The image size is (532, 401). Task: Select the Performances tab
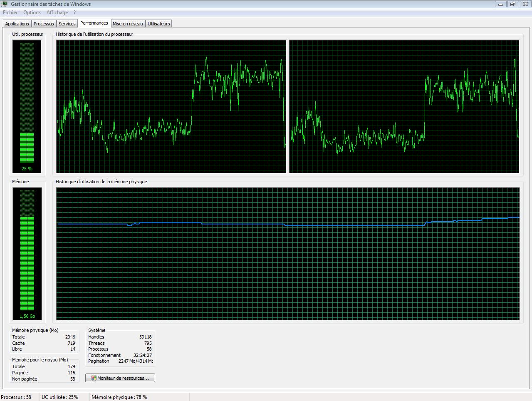[x=94, y=23]
